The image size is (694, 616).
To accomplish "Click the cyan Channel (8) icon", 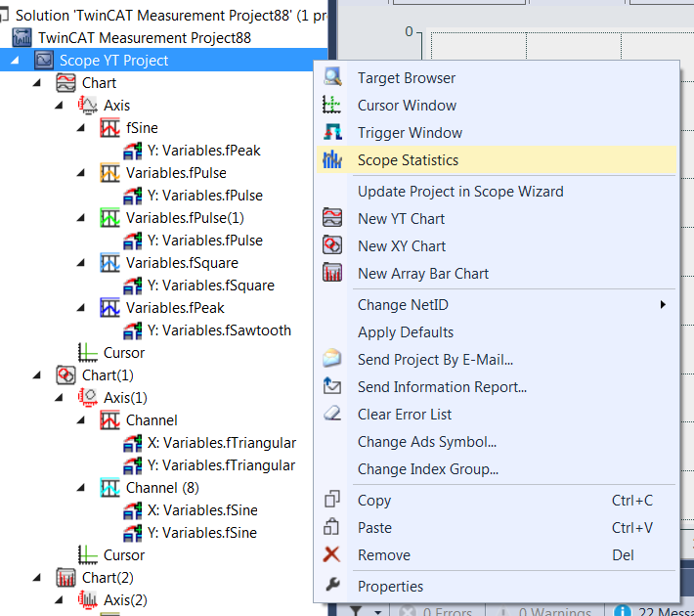I will 109,488.
